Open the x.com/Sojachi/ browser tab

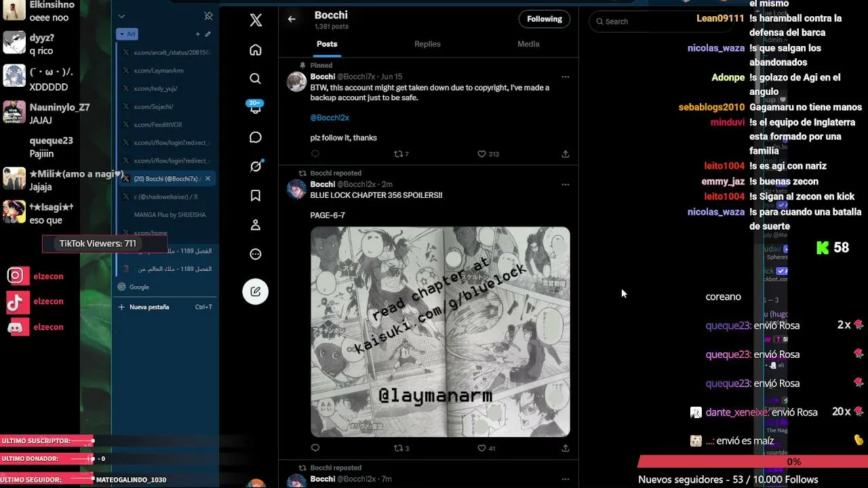[x=167, y=106]
